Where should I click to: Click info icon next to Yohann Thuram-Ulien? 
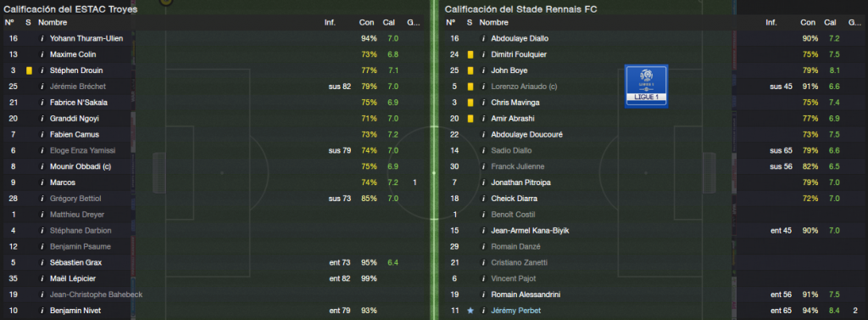point(42,39)
